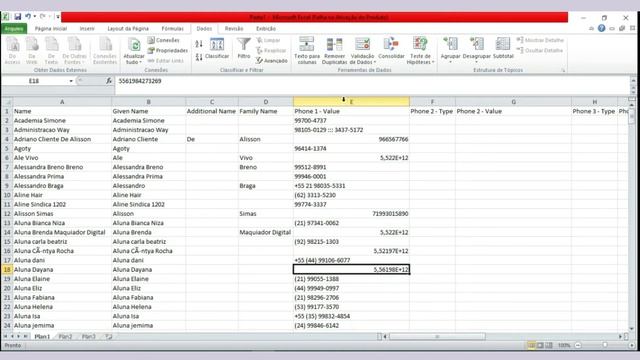
Task: Click Remover Duplicatas icon
Action: [334, 50]
